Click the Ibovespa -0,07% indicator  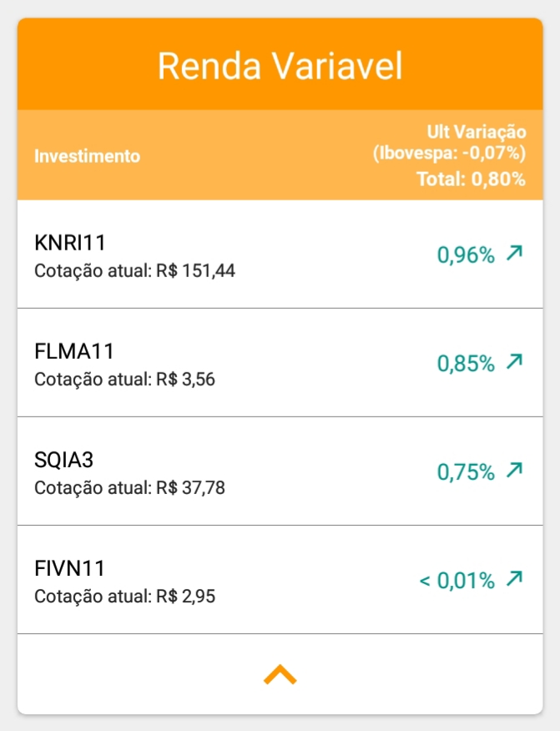tap(449, 153)
